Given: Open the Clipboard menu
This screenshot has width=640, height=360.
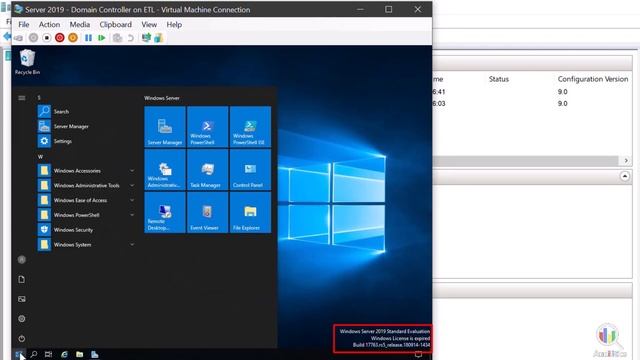Looking at the screenshot, I should pyautogui.click(x=116, y=24).
